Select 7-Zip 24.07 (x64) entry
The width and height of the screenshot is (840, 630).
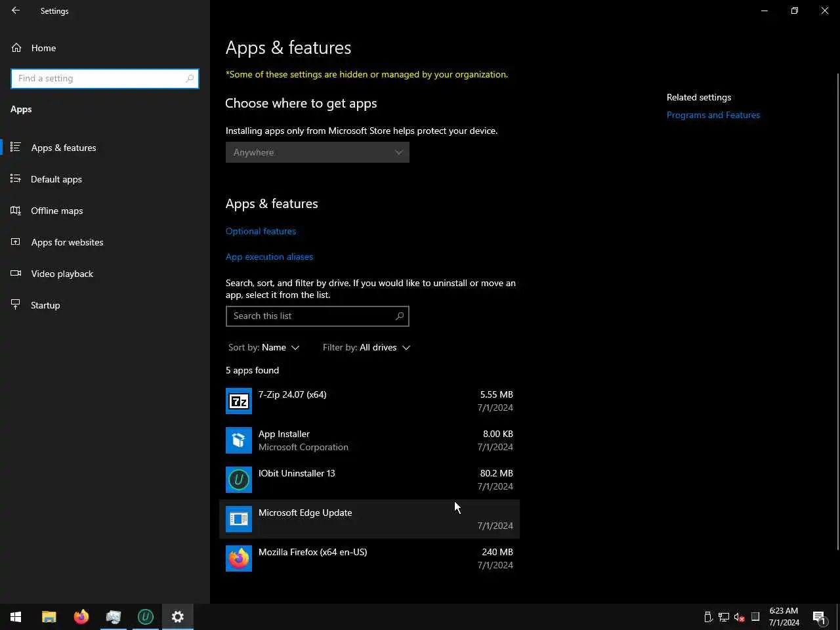pyautogui.click(x=369, y=401)
